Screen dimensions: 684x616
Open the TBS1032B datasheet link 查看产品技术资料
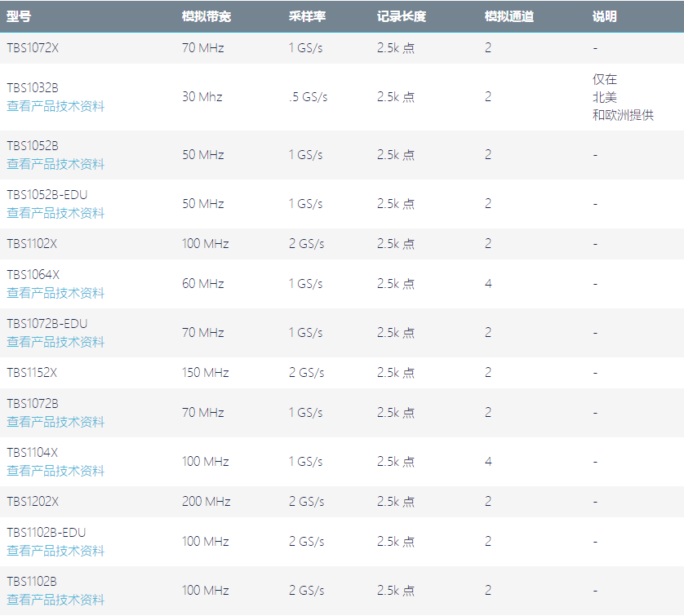[56, 106]
